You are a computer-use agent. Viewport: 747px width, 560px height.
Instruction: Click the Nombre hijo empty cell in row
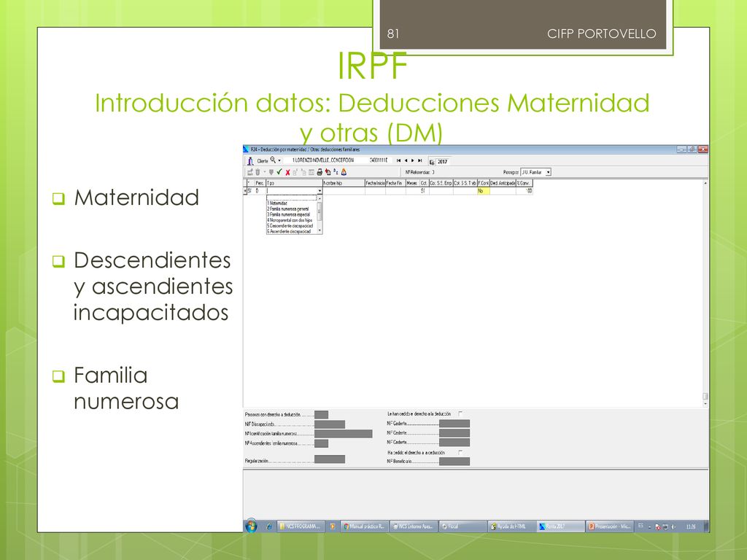pyautogui.click(x=344, y=191)
